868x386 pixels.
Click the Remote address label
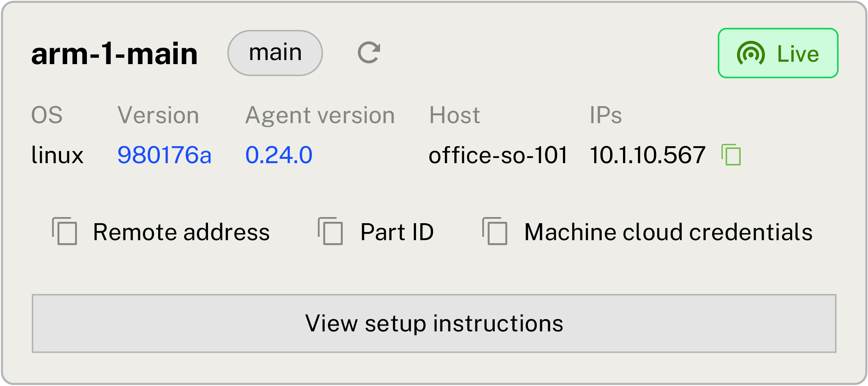point(181,232)
